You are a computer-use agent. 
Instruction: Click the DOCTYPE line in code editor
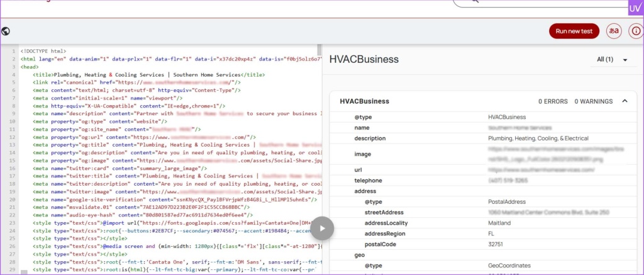(x=44, y=51)
